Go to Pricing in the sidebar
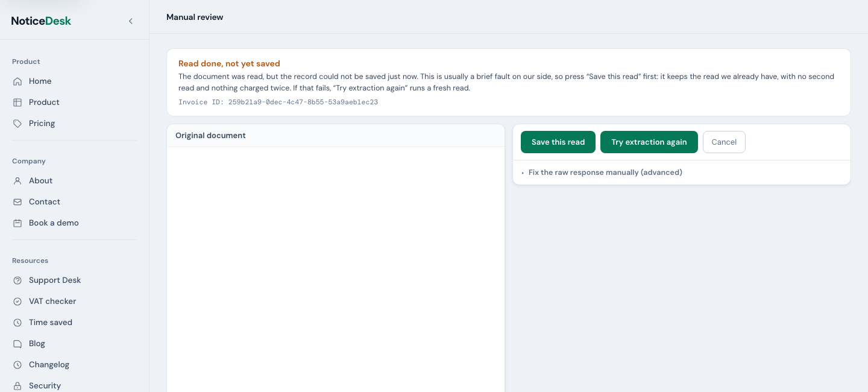This screenshot has height=392, width=868. [75, 124]
